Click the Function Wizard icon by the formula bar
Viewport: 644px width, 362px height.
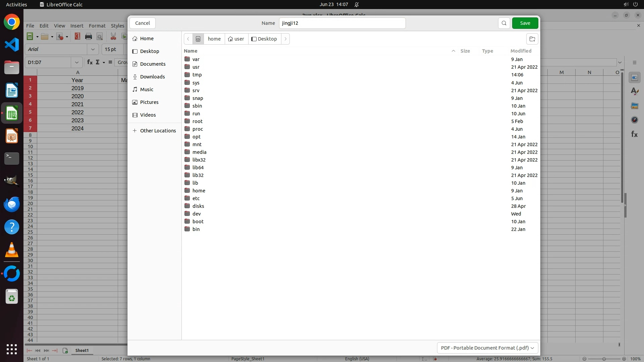tap(90, 62)
